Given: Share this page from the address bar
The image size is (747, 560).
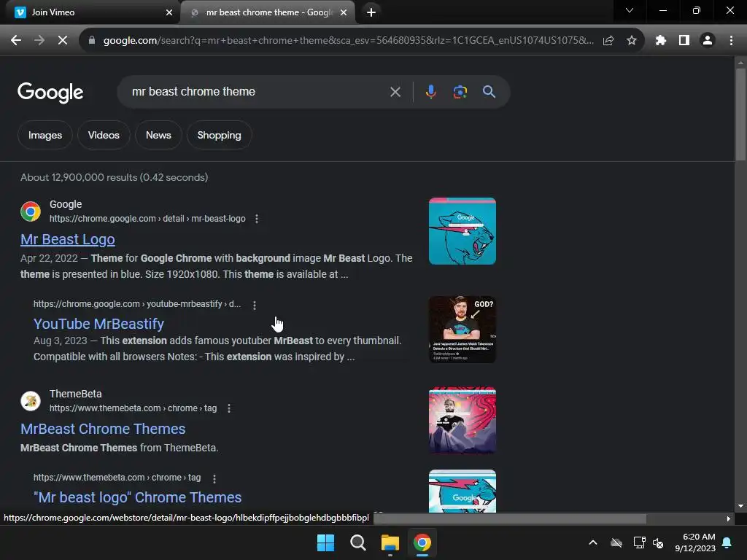Looking at the screenshot, I should coord(608,41).
